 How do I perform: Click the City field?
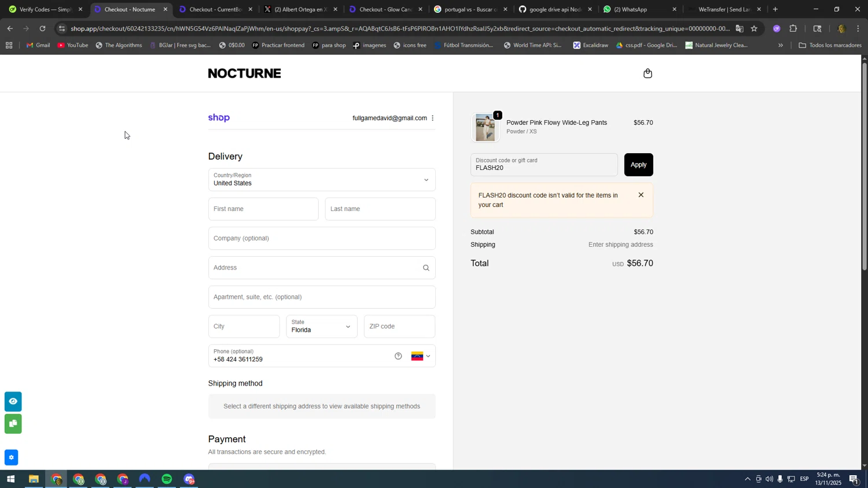coord(244,327)
